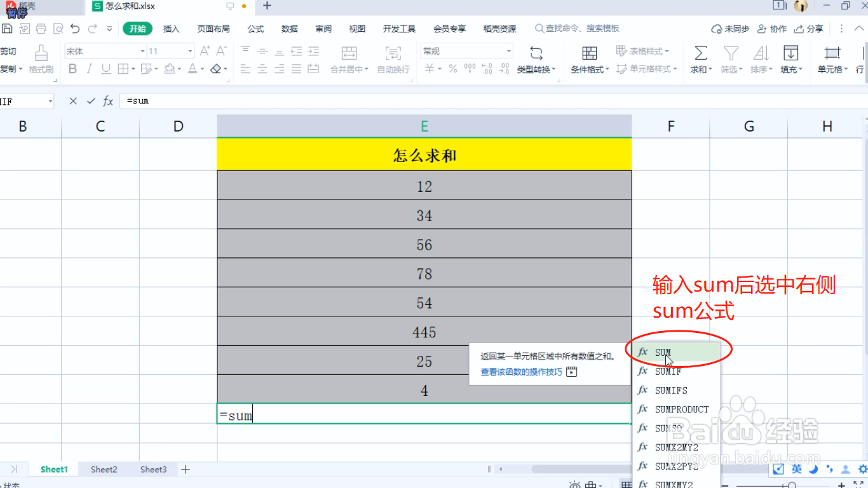Select SUM from the function suggestion list
Viewport: 868px width, 488px height.
pyautogui.click(x=677, y=352)
